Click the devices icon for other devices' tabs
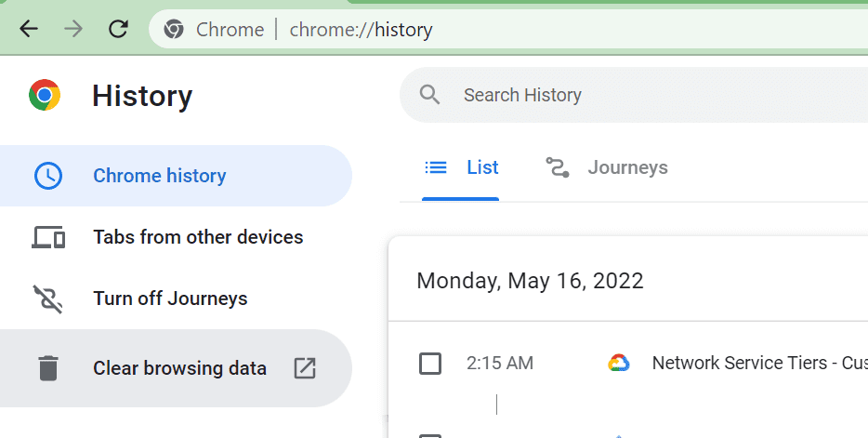The image size is (868, 438). 48,237
